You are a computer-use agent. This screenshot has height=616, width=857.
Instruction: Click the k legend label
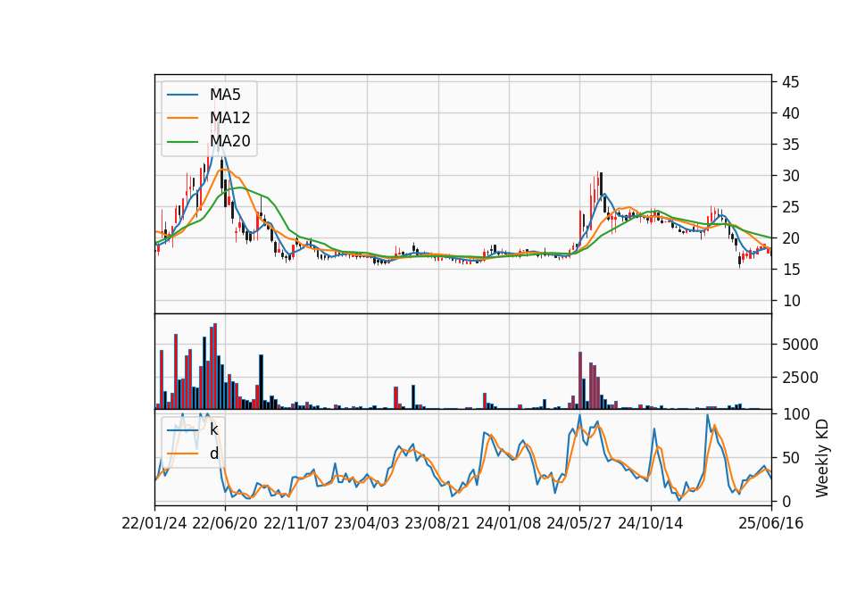pyautogui.click(x=213, y=429)
